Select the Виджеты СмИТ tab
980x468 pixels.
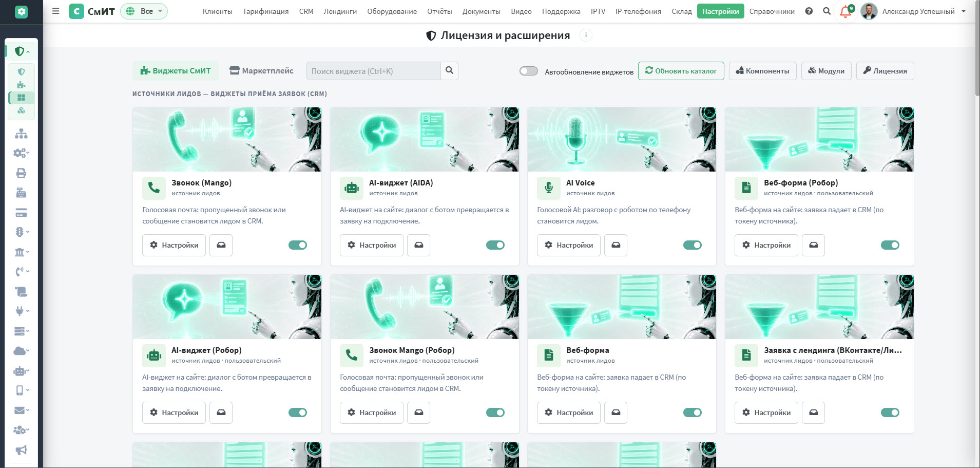click(176, 71)
